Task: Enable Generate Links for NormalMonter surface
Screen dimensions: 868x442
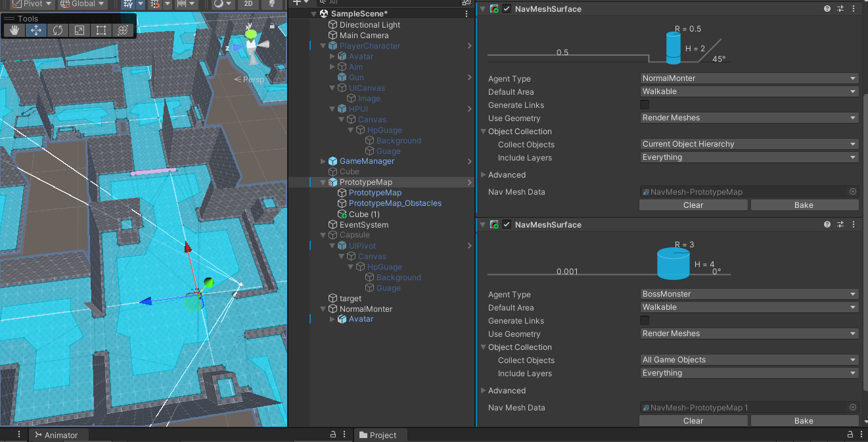Action: pos(645,105)
